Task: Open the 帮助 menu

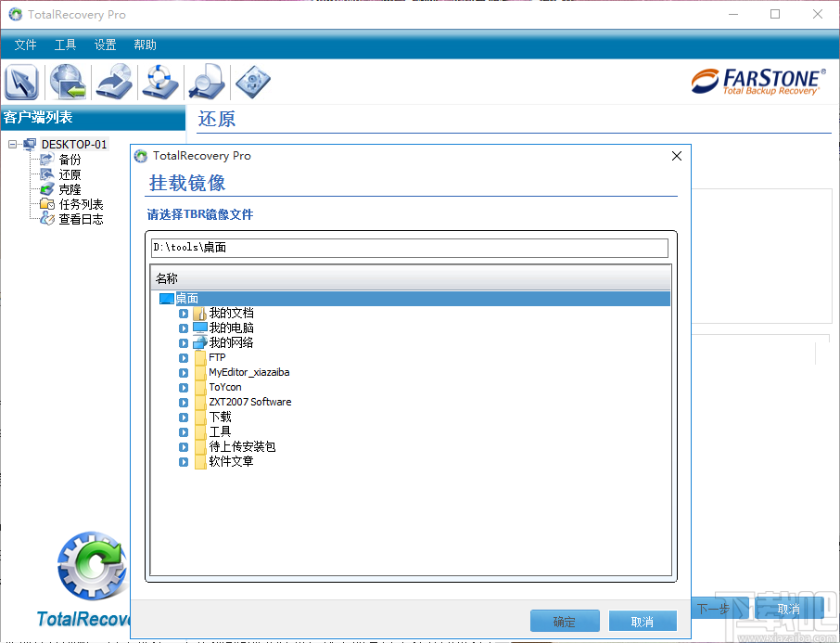Action: (x=145, y=44)
